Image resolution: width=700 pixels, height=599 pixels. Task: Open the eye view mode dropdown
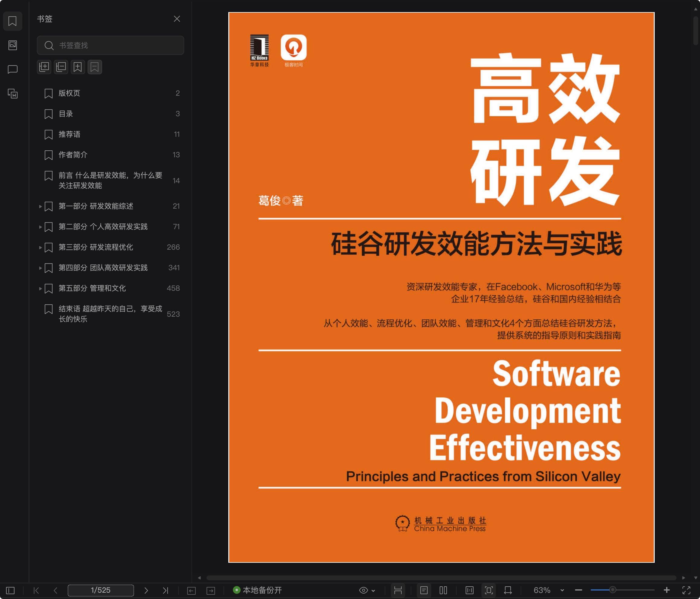tap(367, 590)
